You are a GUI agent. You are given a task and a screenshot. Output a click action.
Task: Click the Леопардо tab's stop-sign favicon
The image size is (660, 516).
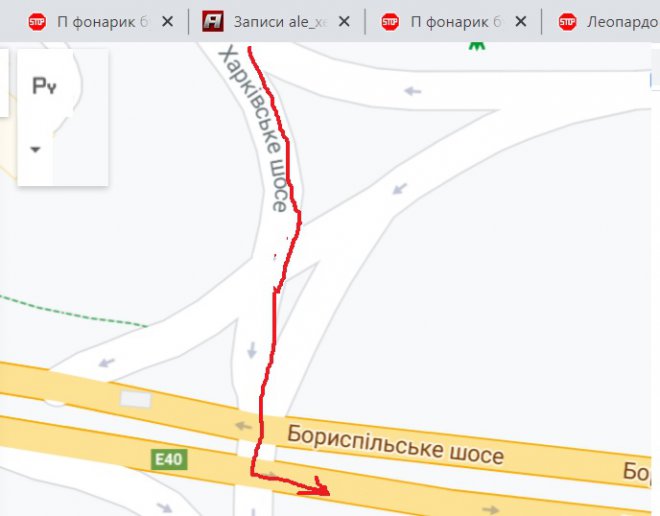(x=567, y=21)
